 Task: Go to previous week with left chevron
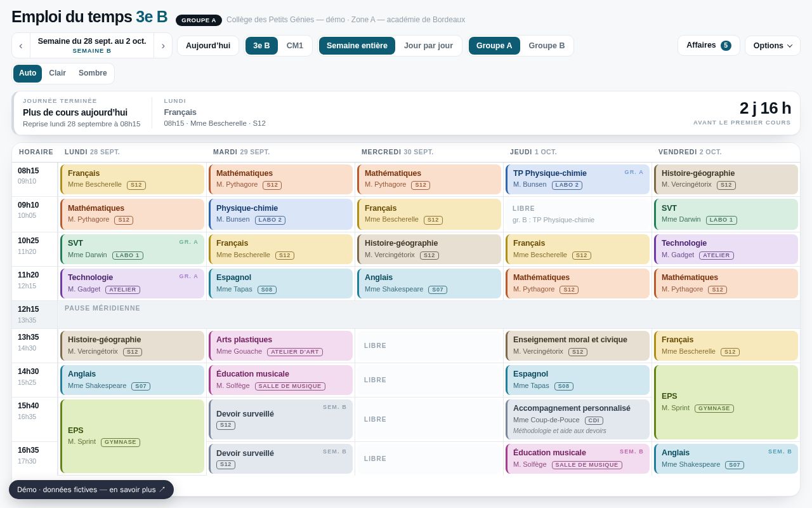click(21, 46)
